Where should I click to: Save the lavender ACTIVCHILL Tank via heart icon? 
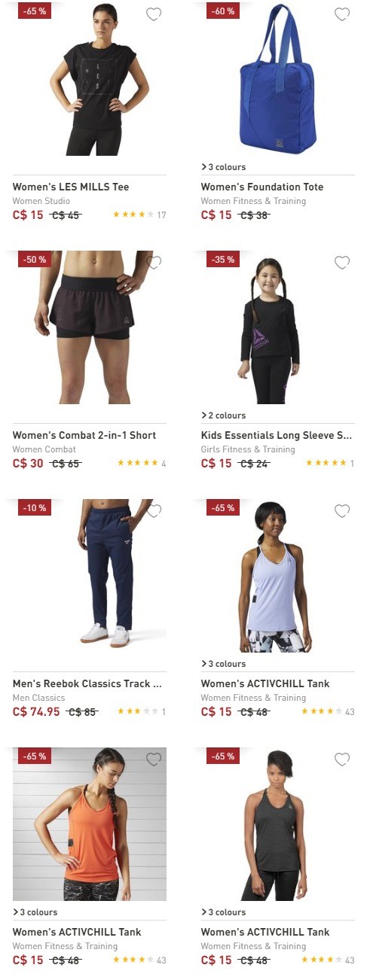tap(342, 510)
